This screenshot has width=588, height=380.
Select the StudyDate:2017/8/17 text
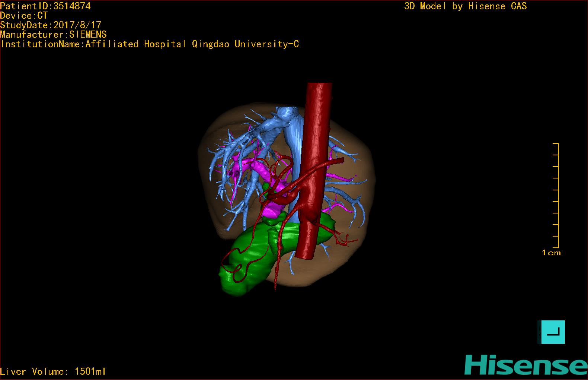51,25
